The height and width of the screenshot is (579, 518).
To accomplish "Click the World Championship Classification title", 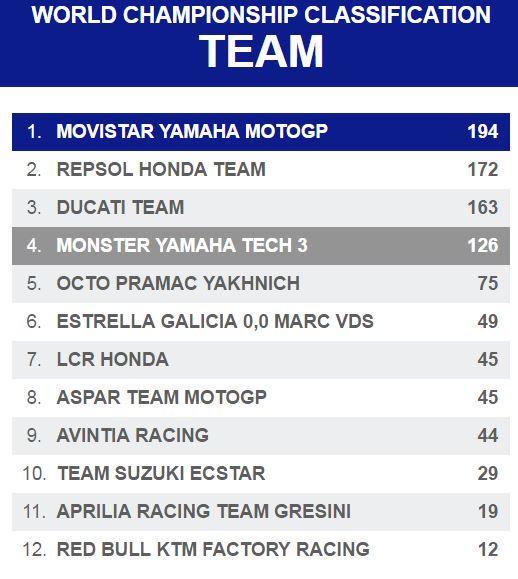I will (261, 15).
